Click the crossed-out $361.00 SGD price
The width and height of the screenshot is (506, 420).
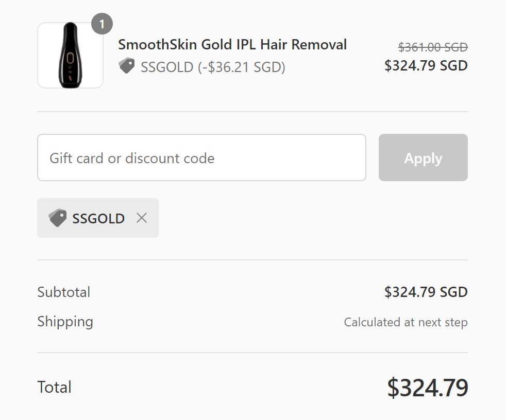[x=433, y=47]
